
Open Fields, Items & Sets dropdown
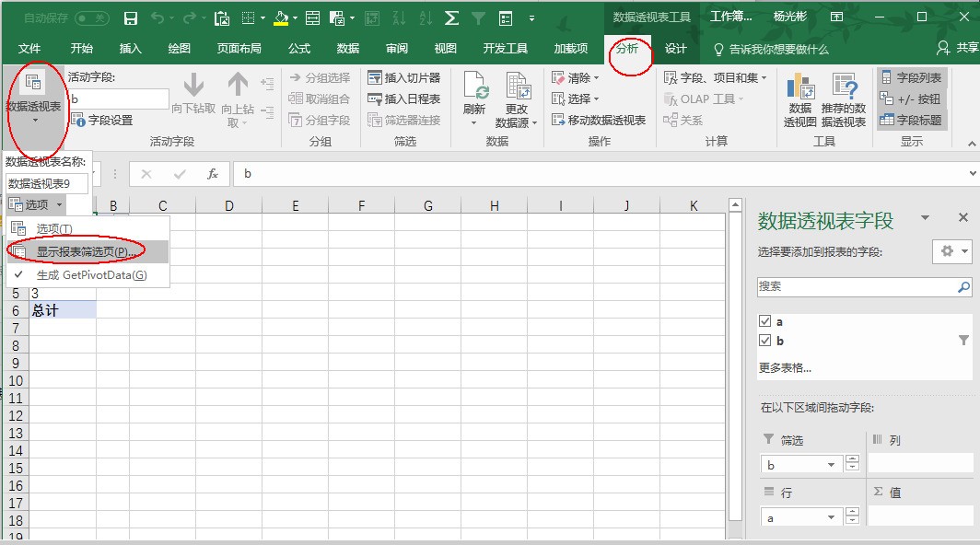[x=715, y=78]
